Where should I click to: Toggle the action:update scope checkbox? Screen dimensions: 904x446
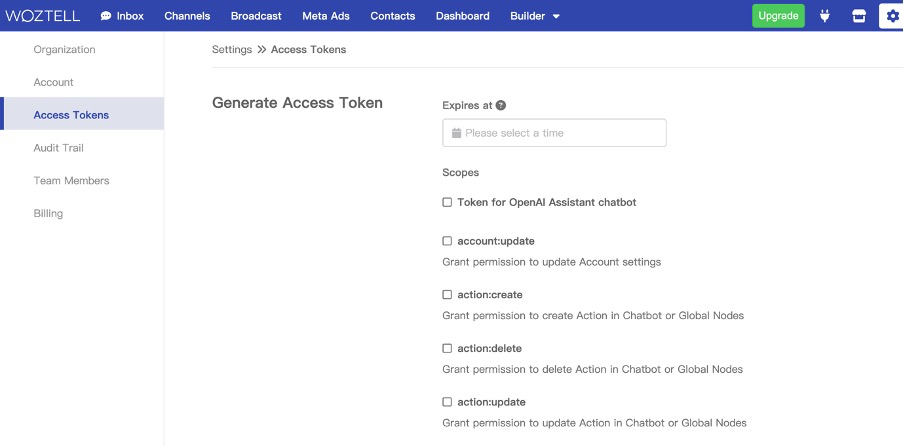tap(447, 402)
